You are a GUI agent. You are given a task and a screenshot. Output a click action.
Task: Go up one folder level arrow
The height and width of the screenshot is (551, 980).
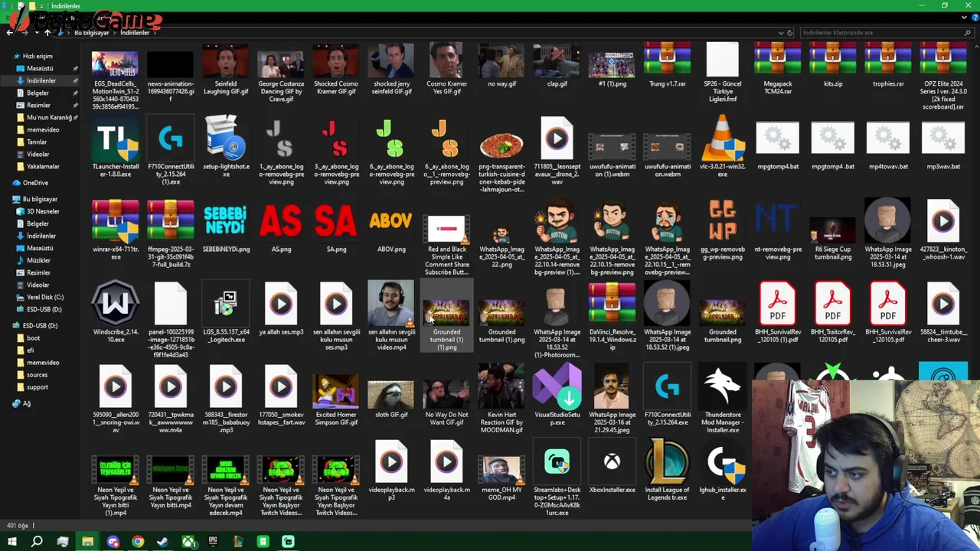(47, 33)
